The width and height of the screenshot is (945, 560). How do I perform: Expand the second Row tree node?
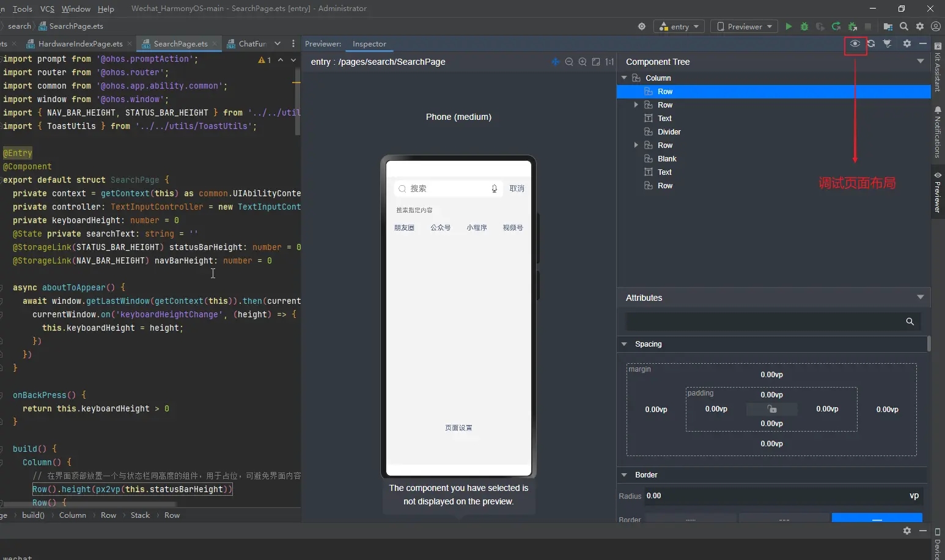[636, 105]
